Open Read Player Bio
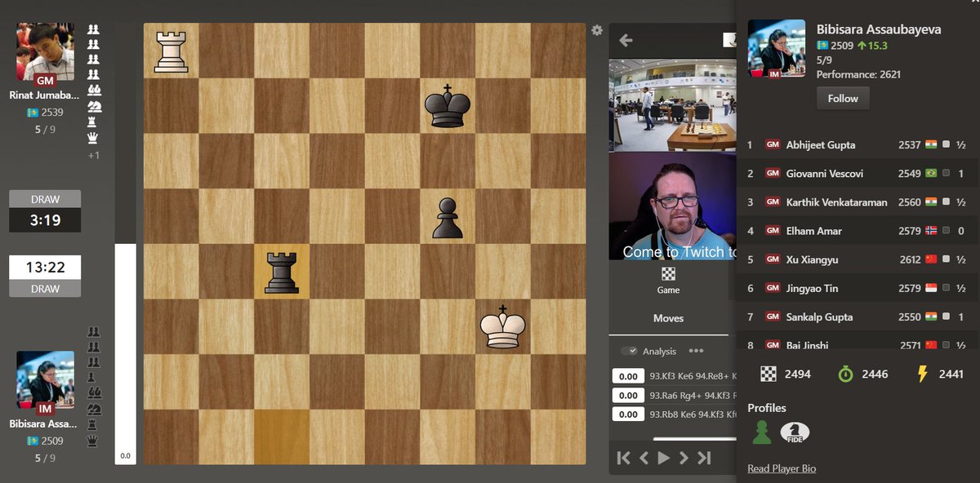Screen dimensions: 980x483 [781, 468]
